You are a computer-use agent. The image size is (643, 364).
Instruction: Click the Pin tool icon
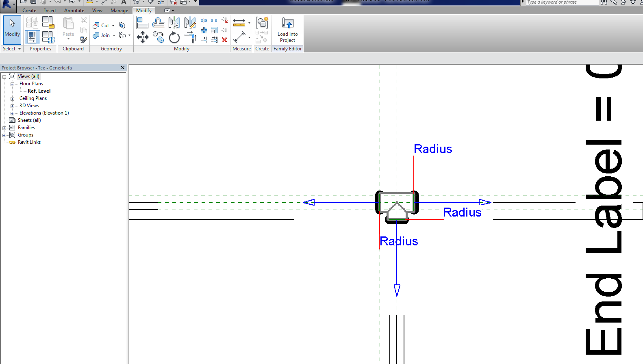click(x=224, y=30)
